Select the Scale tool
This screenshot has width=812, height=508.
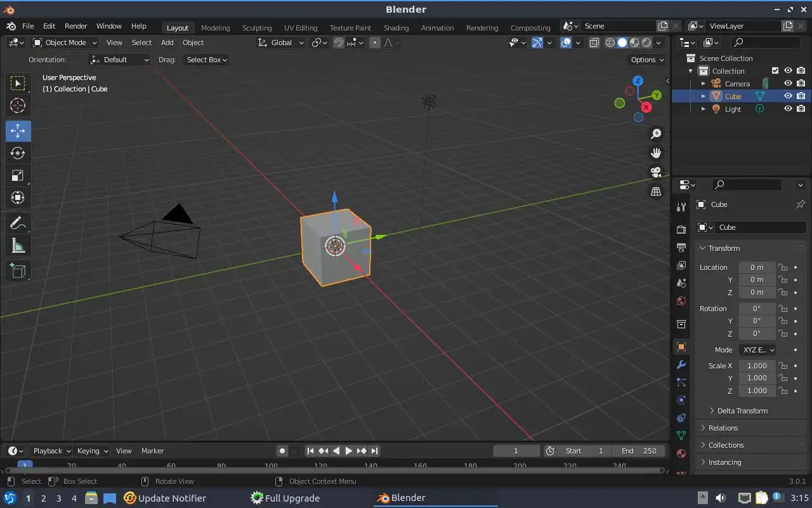tap(18, 175)
